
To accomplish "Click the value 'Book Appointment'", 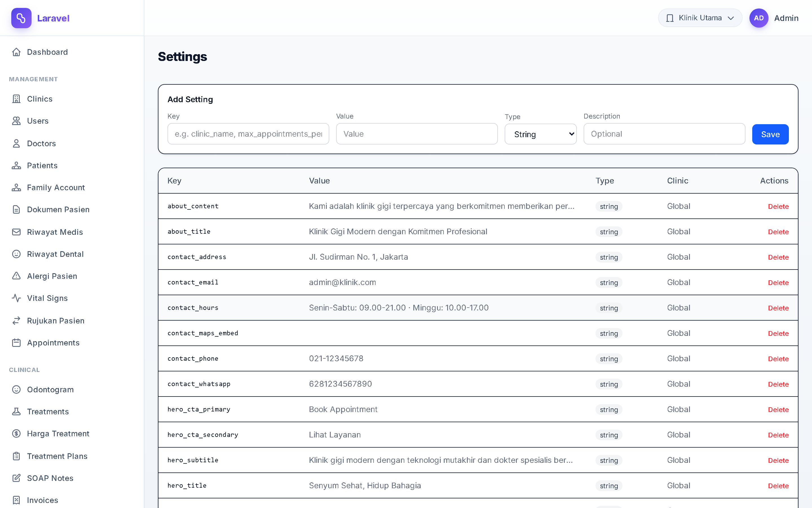I will (343, 410).
